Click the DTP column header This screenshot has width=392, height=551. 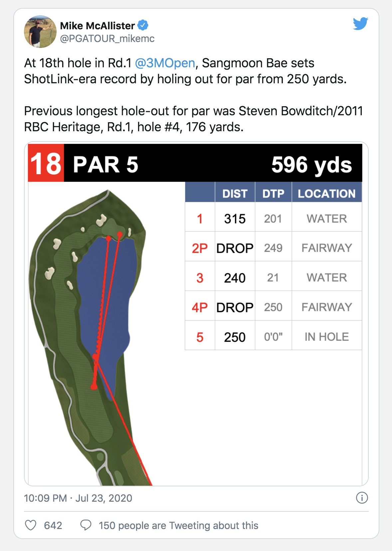[273, 194]
